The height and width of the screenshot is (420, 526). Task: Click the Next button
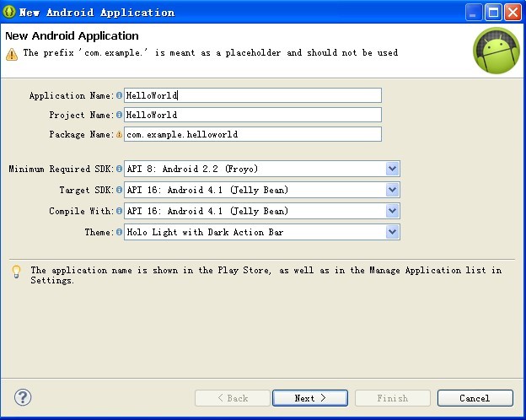pyautogui.click(x=310, y=398)
